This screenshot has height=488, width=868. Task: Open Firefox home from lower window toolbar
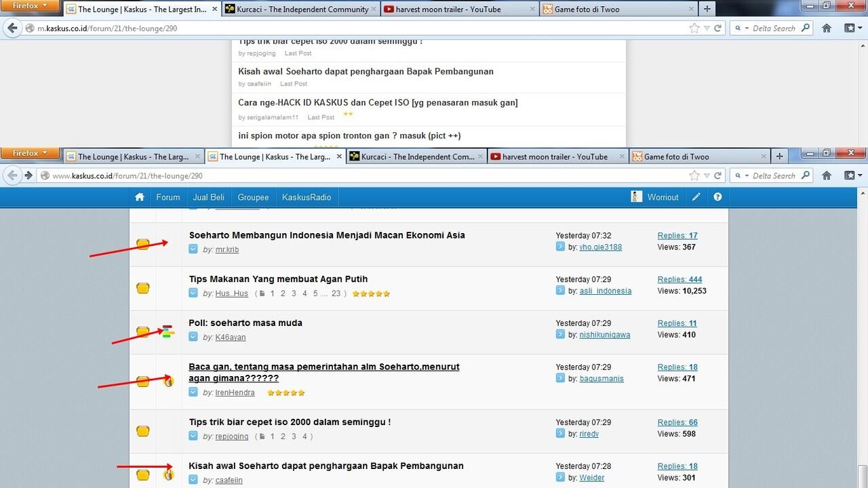pos(827,176)
